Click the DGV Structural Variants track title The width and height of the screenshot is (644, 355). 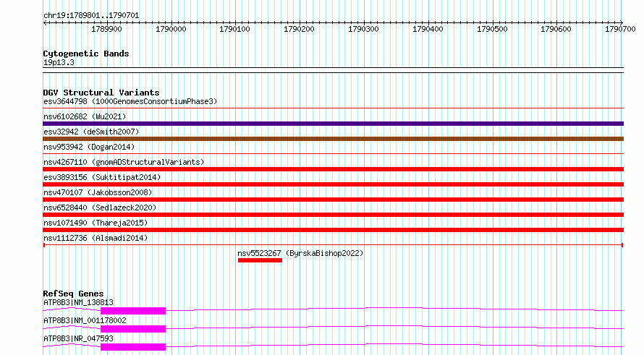click(x=101, y=93)
